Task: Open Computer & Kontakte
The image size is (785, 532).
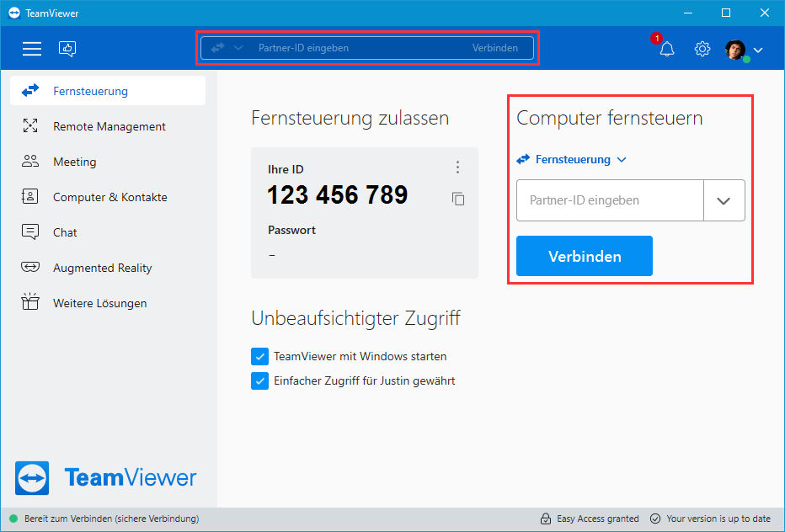Action: 108,197
